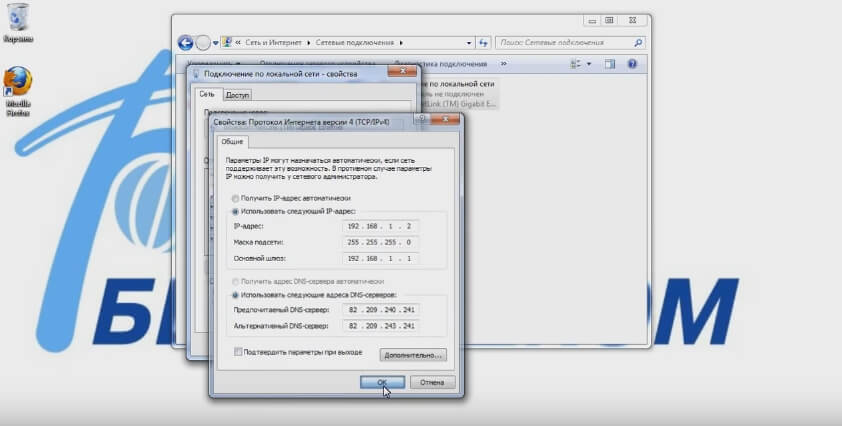842x426 pixels.
Task: Click 'Диагностика подключения' toolbar command
Action: pyautogui.click(x=440, y=64)
